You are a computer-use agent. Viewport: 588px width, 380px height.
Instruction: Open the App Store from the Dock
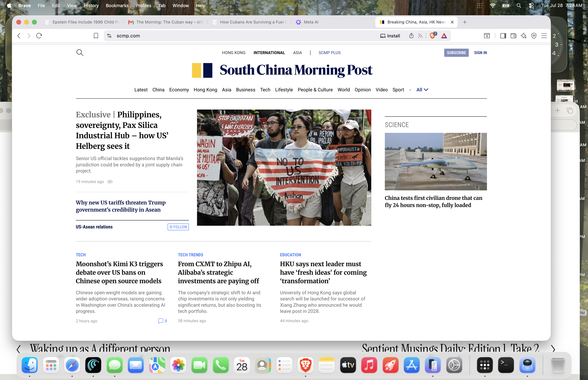coord(412,365)
